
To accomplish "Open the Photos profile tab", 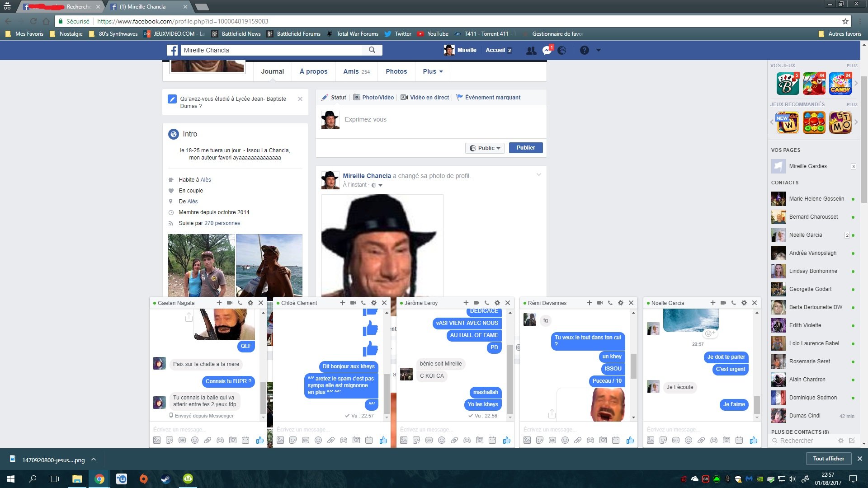I will coord(396,71).
